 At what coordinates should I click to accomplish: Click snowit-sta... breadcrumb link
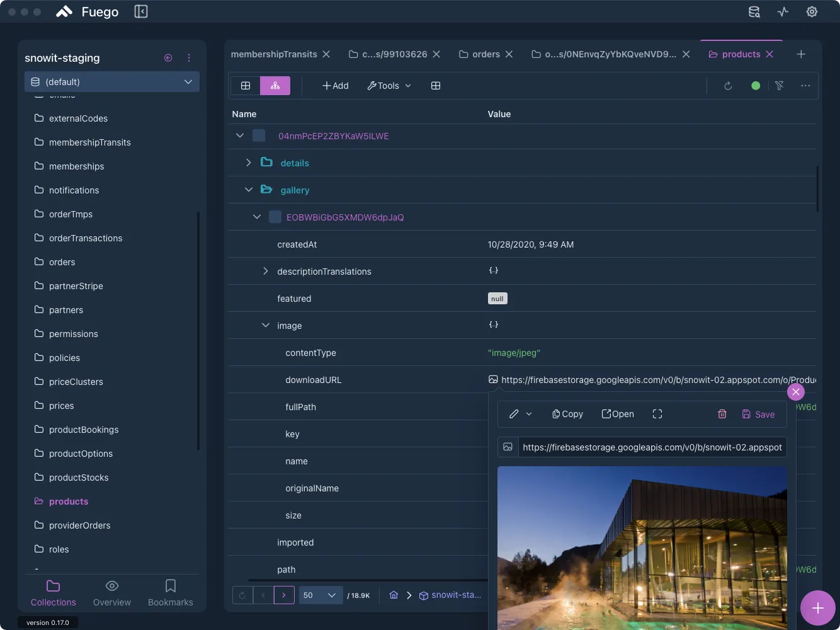click(450, 595)
